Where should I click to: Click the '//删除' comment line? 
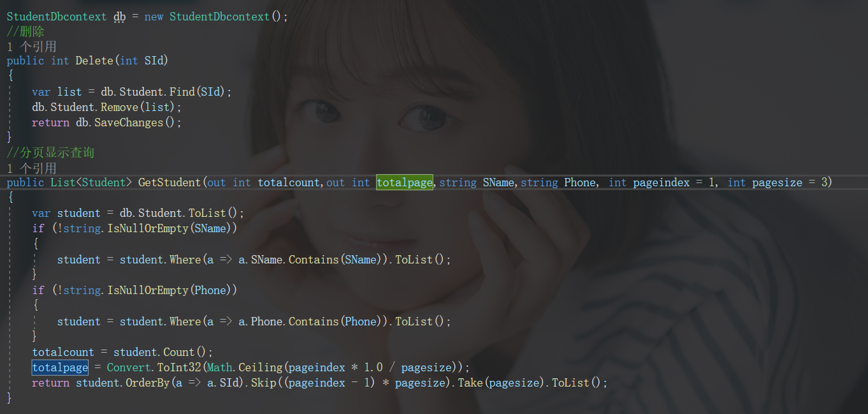point(25,31)
